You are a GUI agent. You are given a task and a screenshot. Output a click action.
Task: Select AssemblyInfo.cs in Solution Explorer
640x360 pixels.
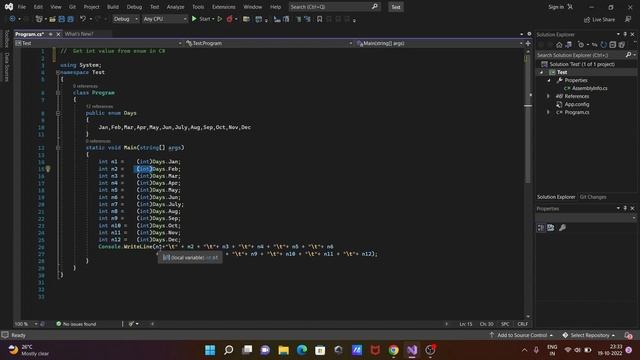pos(589,88)
